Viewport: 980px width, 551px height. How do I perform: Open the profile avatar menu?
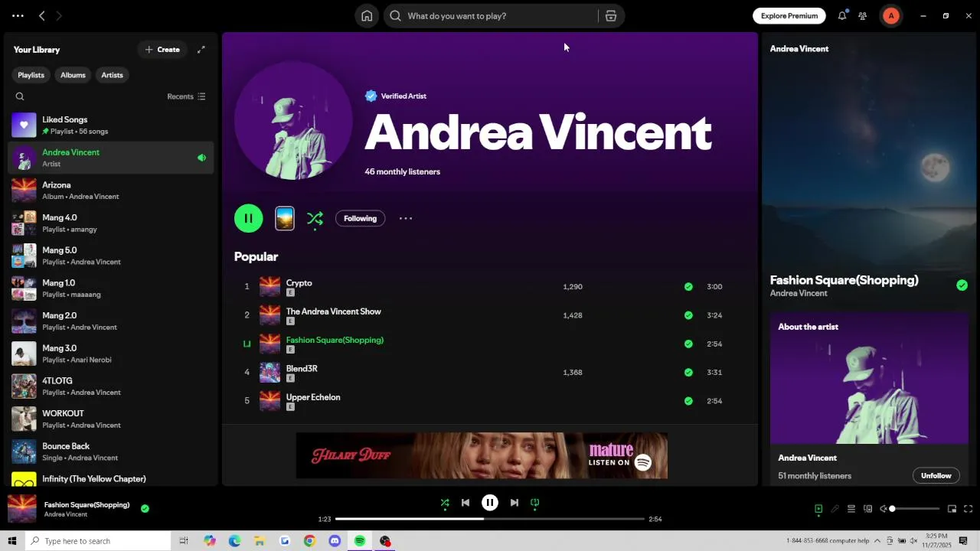[x=891, y=15]
